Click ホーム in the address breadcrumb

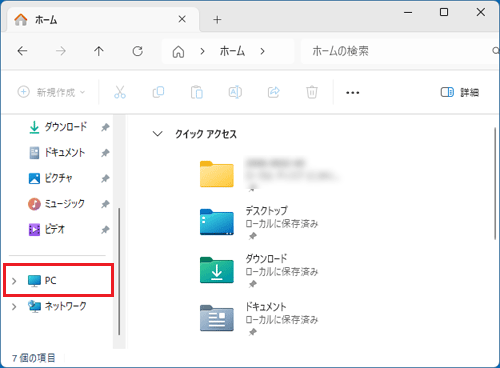232,51
